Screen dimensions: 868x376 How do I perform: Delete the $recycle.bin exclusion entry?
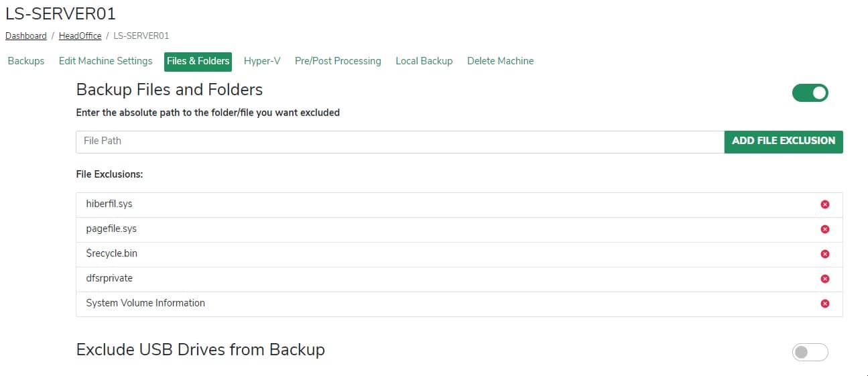coord(825,254)
